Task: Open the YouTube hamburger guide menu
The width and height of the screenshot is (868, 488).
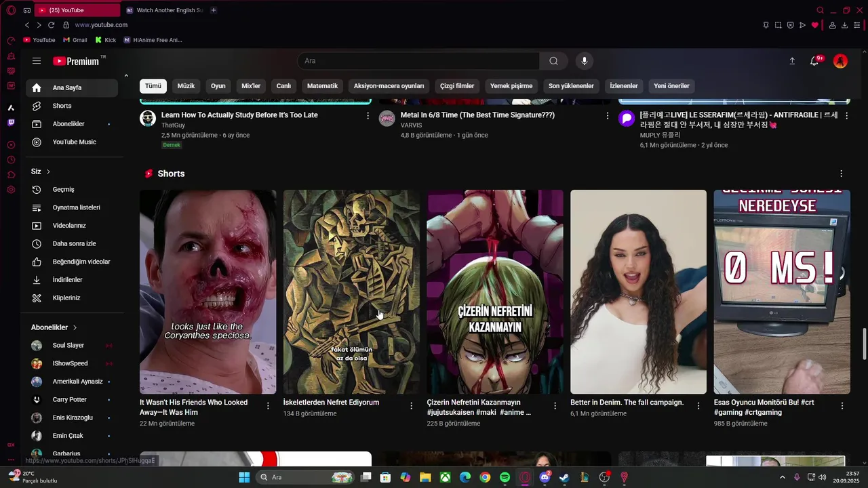Action: 37,61
